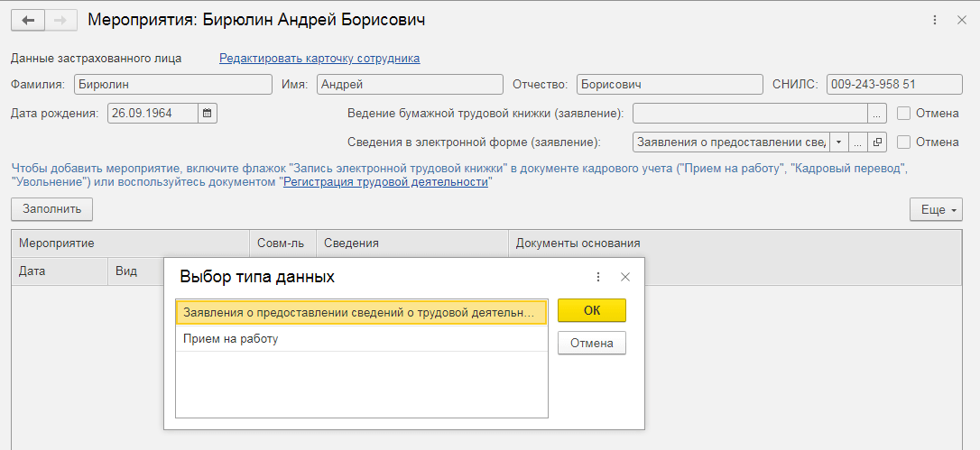Viewport: 980px width, 450px height.
Task: Tick 'Отмена' checkbox for paper labor book
Action: point(904,114)
